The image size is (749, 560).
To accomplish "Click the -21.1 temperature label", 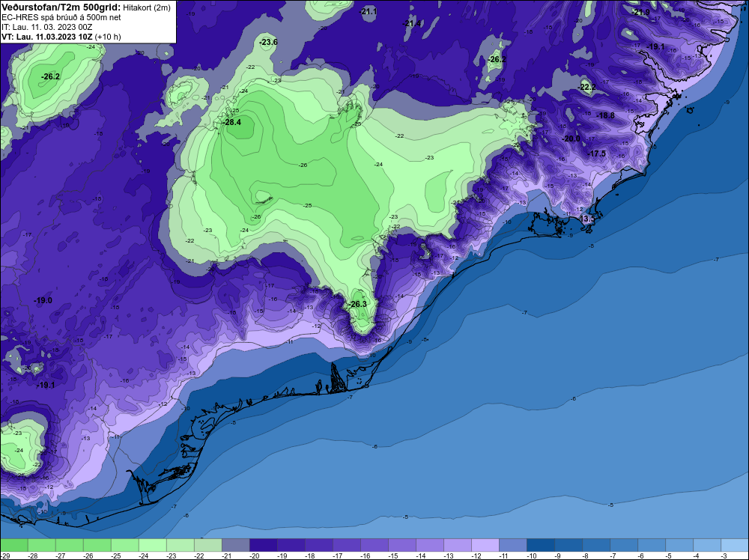I will click(x=369, y=11).
